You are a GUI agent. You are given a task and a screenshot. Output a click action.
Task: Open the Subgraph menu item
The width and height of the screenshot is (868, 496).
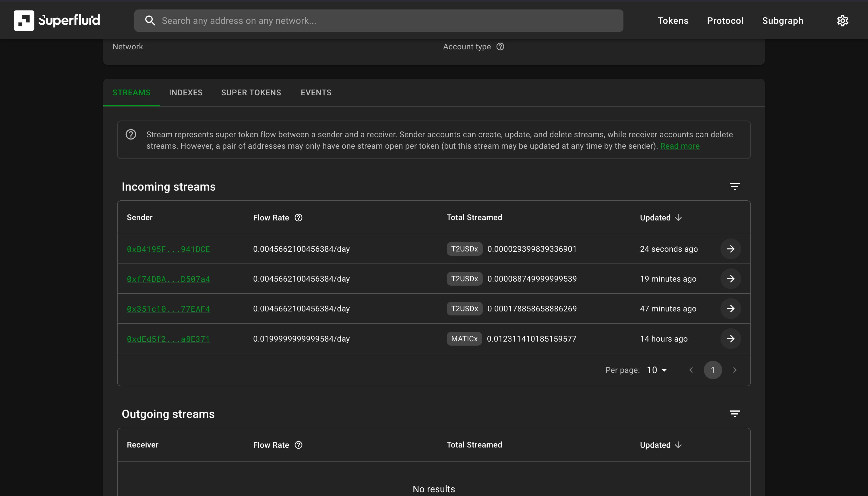pos(782,21)
